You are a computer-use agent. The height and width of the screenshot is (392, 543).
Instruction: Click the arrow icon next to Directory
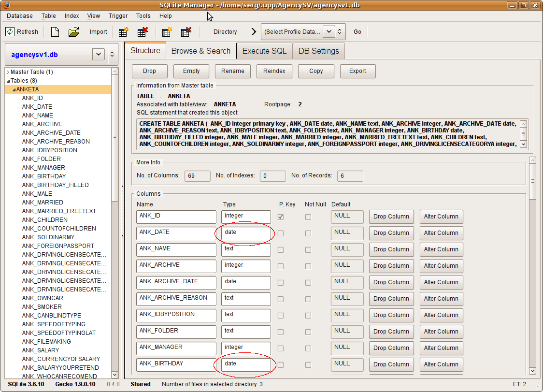[x=254, y=32]
